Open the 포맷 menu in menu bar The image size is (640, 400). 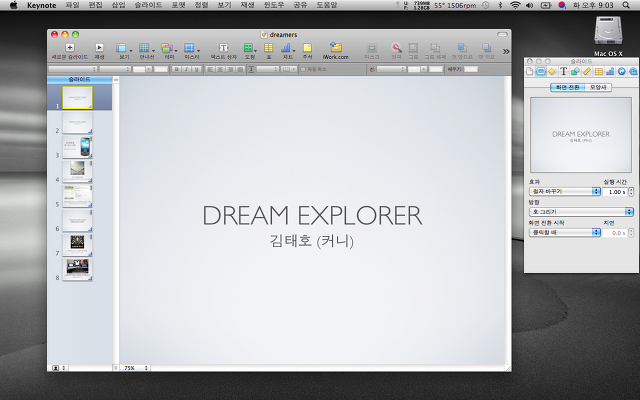point(178,5)
